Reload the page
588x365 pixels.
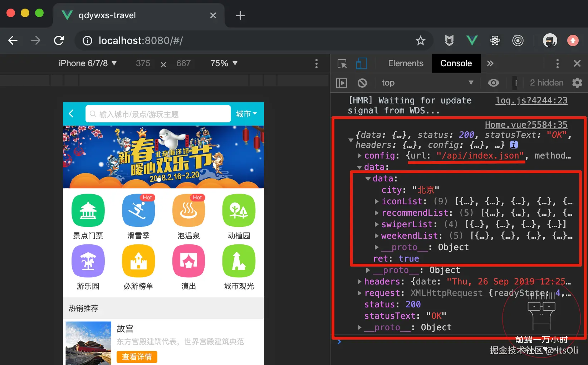pos(59,40)
